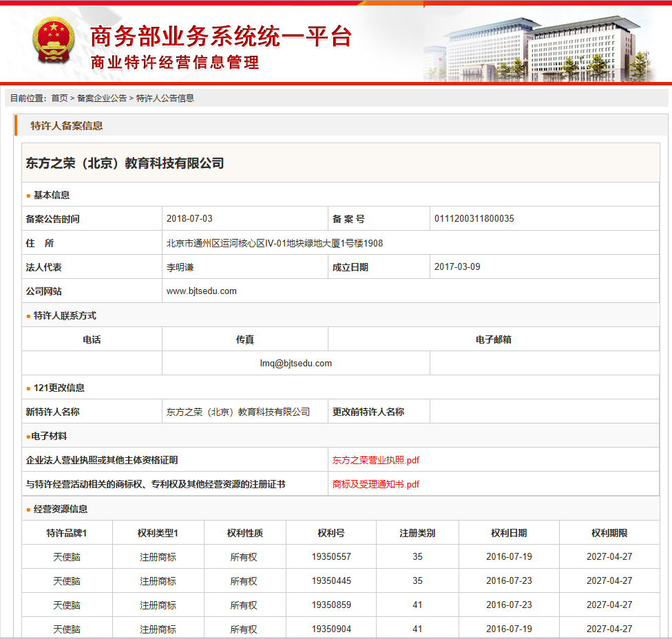The width and height of the screenshot is (672, 639).
Task: Click the 企业法人营业执照或其他主体资格证明 label
Action: click(102, 460)
